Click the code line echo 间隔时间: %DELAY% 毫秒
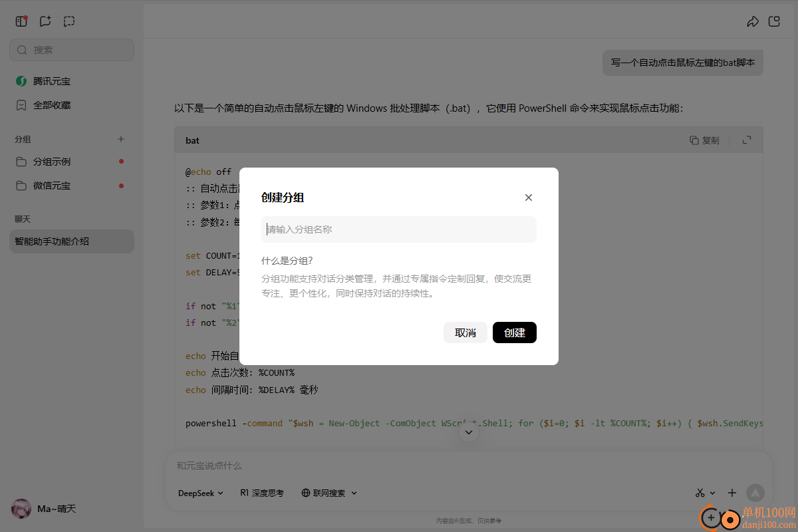 click(x=252, y=390)
